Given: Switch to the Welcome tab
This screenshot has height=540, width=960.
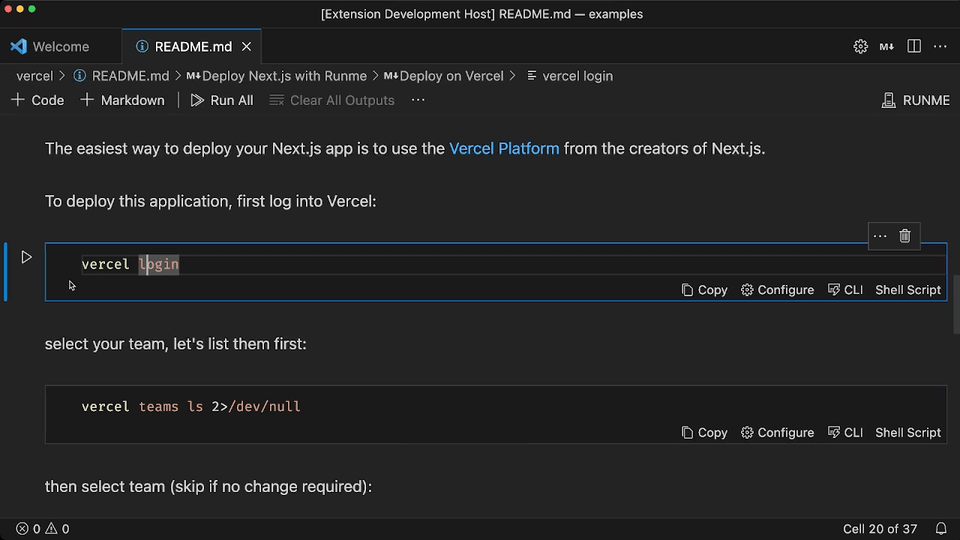Looking at the screenshot, I should pyautogui.click(x=61, y=47).
